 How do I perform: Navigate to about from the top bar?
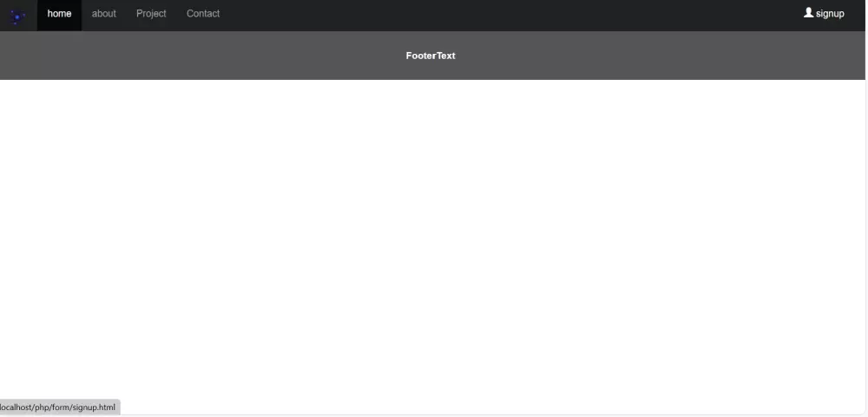(104, 14)
